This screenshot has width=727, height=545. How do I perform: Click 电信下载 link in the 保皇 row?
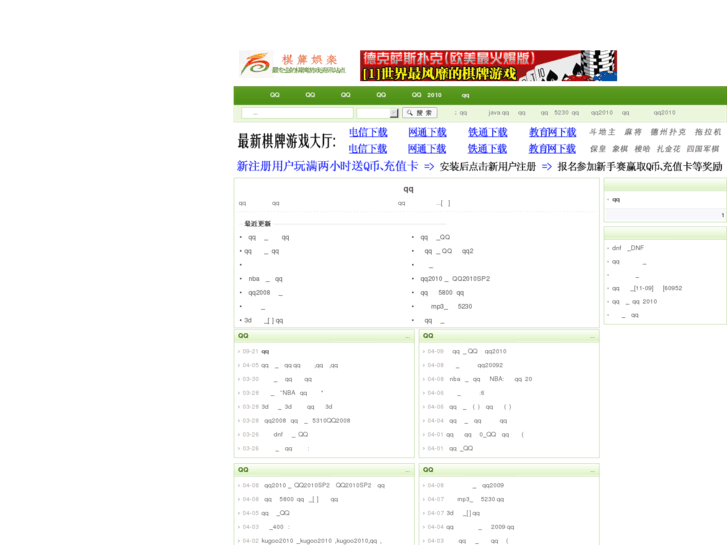(368, 148)
